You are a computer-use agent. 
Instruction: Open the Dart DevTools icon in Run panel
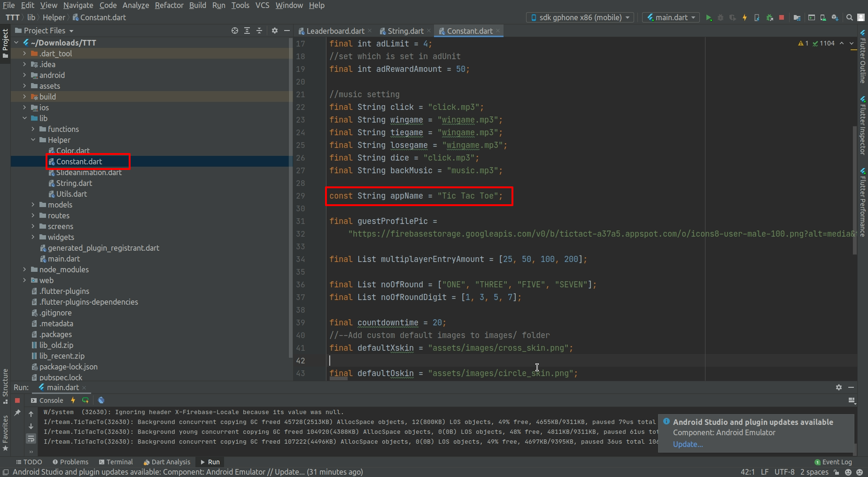point(101,400)
